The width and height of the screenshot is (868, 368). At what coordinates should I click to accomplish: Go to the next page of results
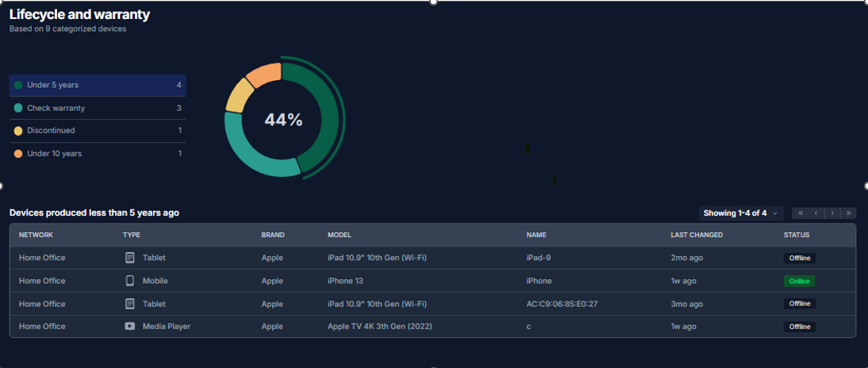pos(832,213)
